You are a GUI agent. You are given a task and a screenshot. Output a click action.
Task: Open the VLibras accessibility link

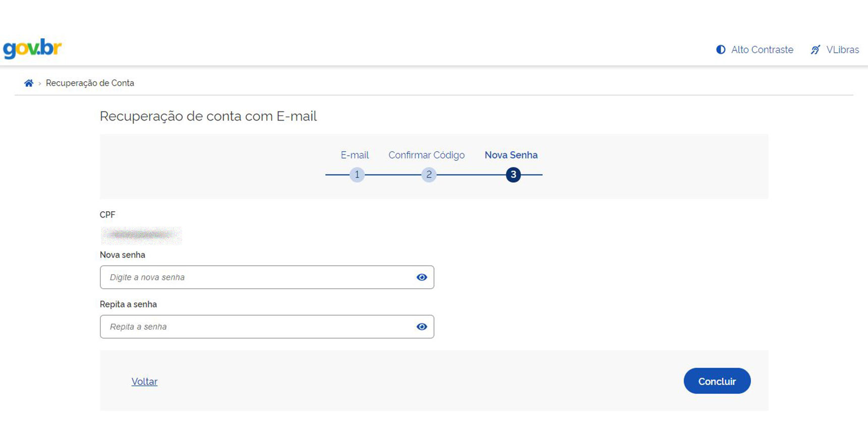click(842, 49)
